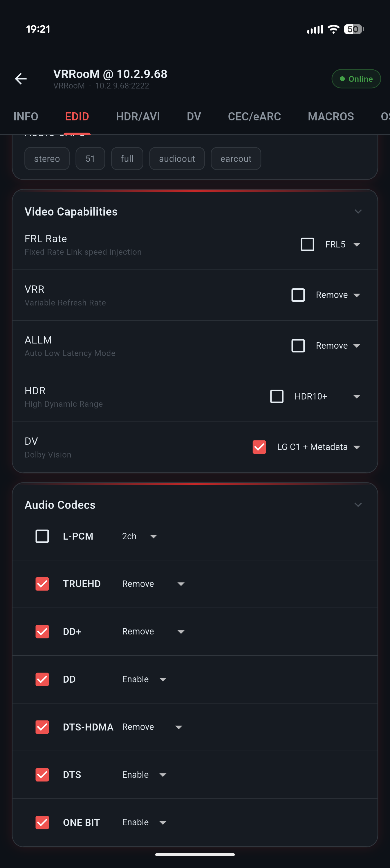Collapse the Video Capabilities section chevron
The height and width of the screenshot is (868, 390).
coord(358,211)
